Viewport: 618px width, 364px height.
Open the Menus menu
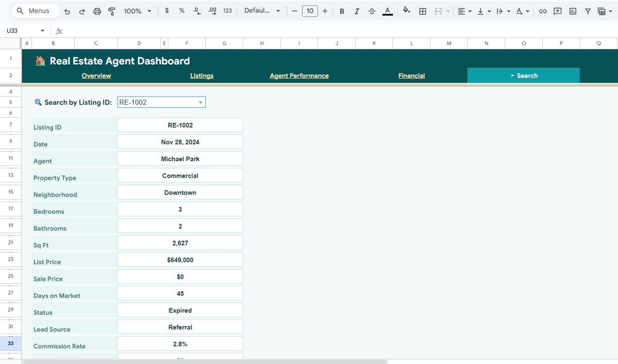point(34,10)
